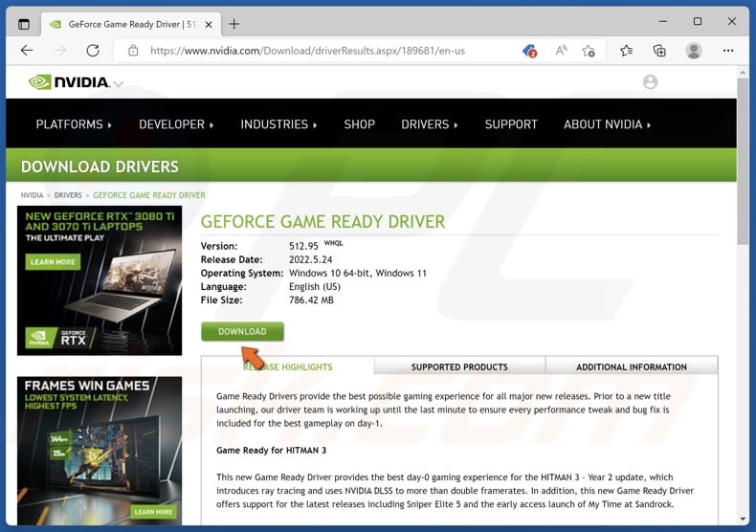Image resolution: width=756 pixels, height=532 pixels.
Task: Open the NVIDIA account login icon
Action: [651, 82]
